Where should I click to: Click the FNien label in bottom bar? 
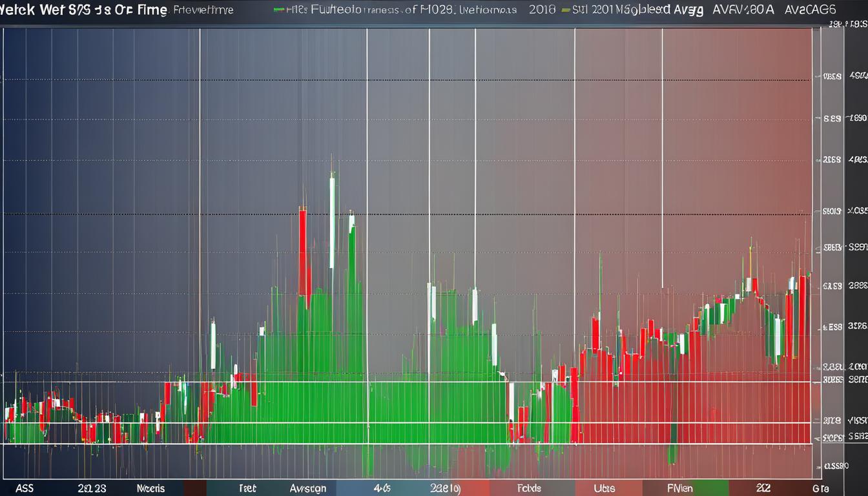(681, 489)
